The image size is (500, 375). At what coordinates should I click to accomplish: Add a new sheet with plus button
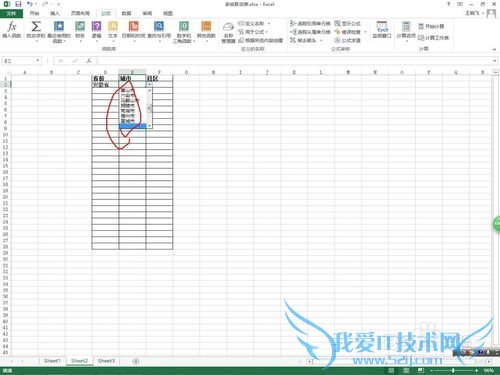tap(136, 361)
